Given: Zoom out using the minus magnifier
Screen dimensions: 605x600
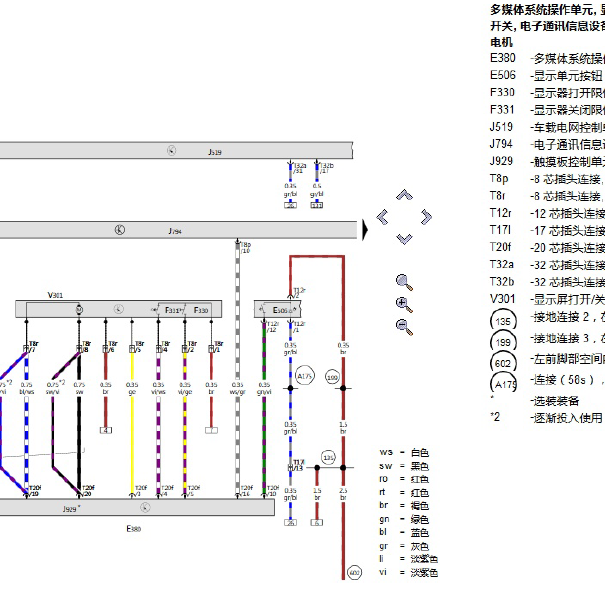Looking at the screenshot, I should click(404, 327).
